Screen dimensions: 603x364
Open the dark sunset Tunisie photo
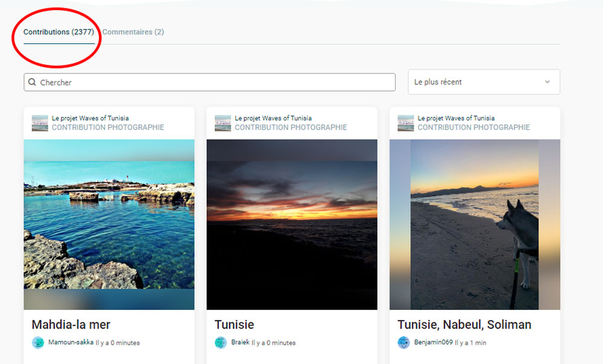(x=292, y=224)
